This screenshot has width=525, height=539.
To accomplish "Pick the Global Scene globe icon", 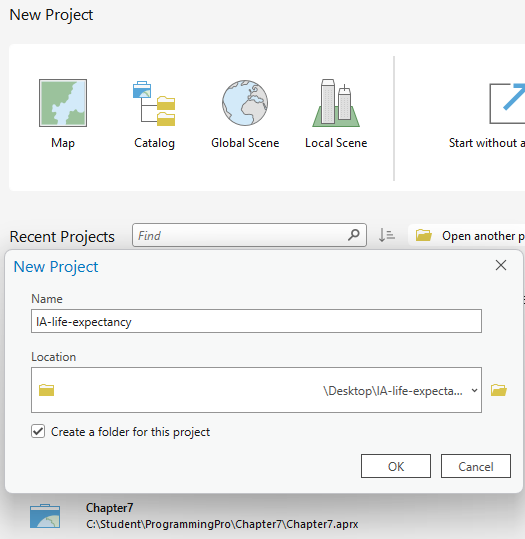I will [245, 103].
